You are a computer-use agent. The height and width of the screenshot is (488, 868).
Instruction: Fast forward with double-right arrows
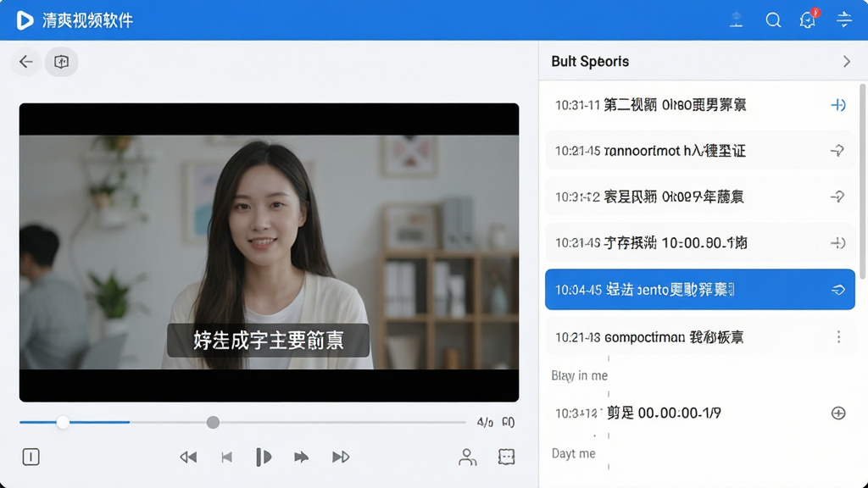[x=341, y=457]
